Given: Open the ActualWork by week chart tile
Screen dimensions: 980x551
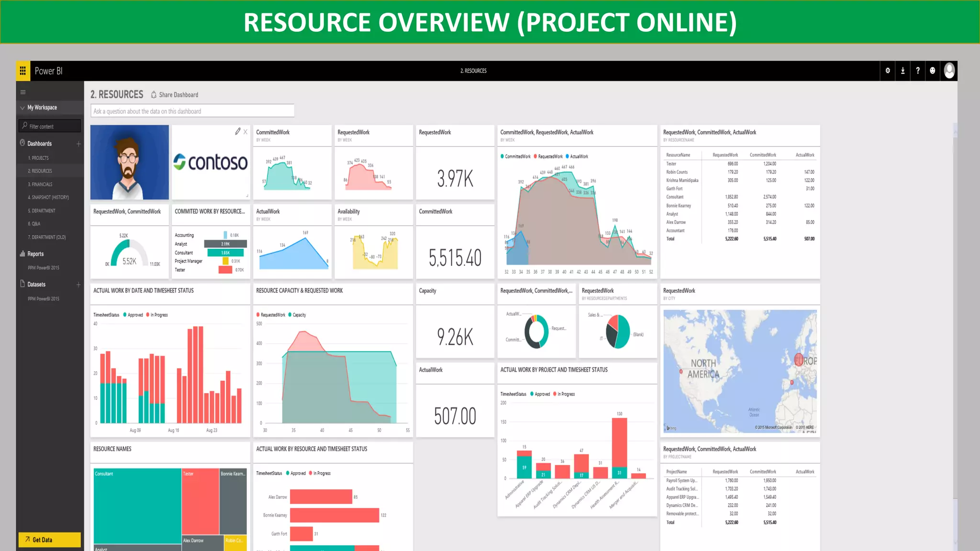Looking at the screenshot, I should [292, 242].
